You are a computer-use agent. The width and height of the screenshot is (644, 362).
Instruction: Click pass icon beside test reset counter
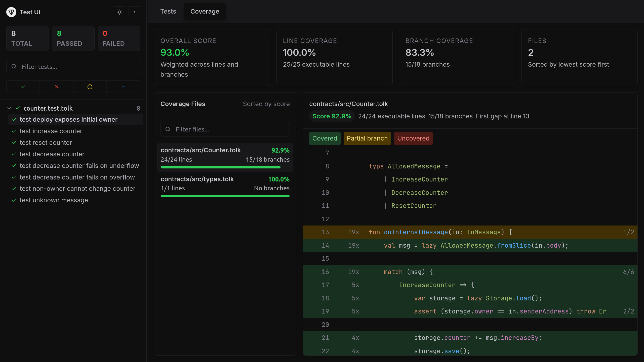pyautogui.click(x=14, y=143)
